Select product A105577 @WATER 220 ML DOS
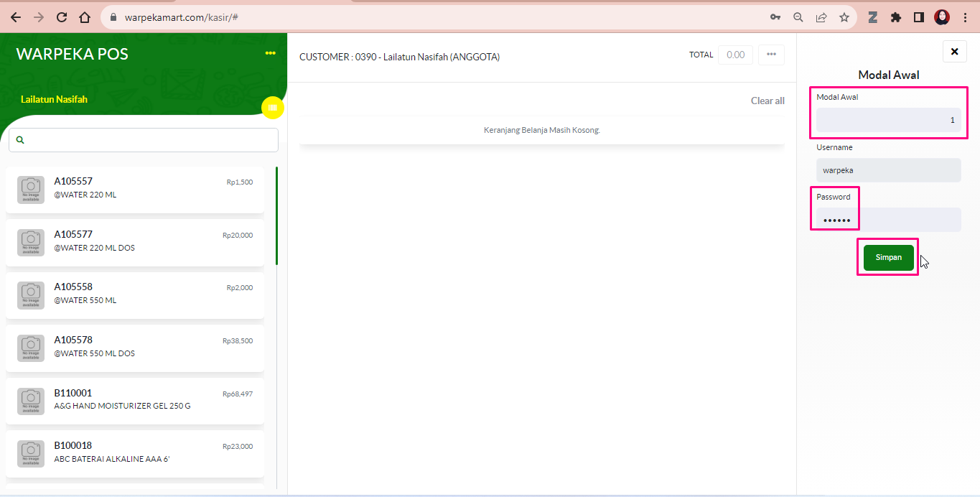This screenshot has width=980, height=497. (135, 243)
